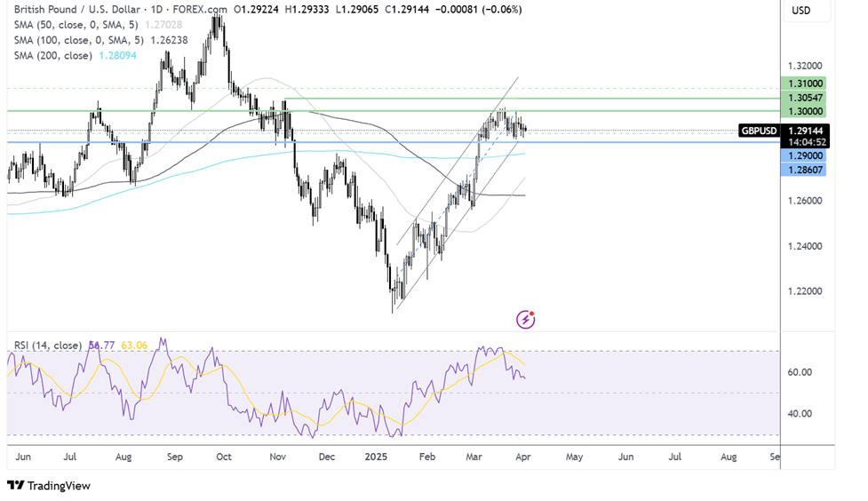Select the SMA 100 indicator legend
Viewport: 868px width, 501px height.
pos(100,40)
